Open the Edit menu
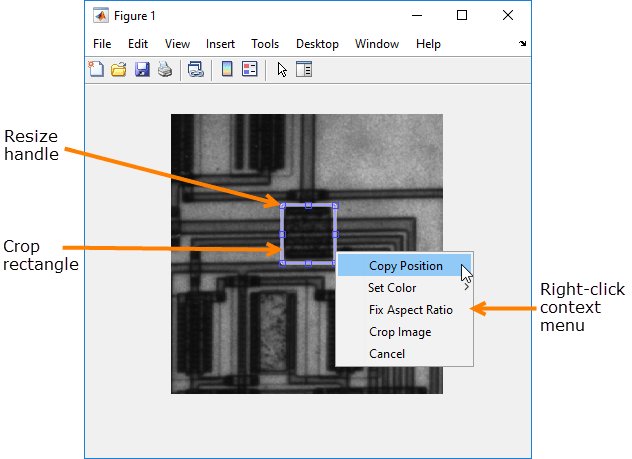 pyautogui.click(x=138, y=44)
